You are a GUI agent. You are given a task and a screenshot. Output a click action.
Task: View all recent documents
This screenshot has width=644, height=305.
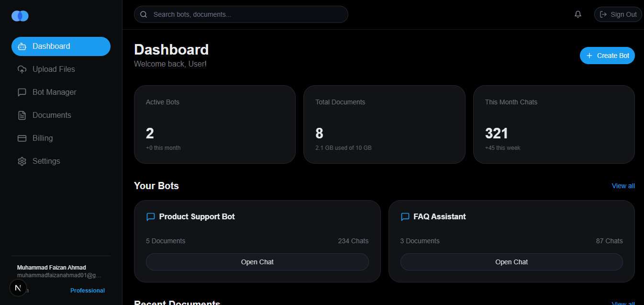pyautogui.click(x=623, y=303)
